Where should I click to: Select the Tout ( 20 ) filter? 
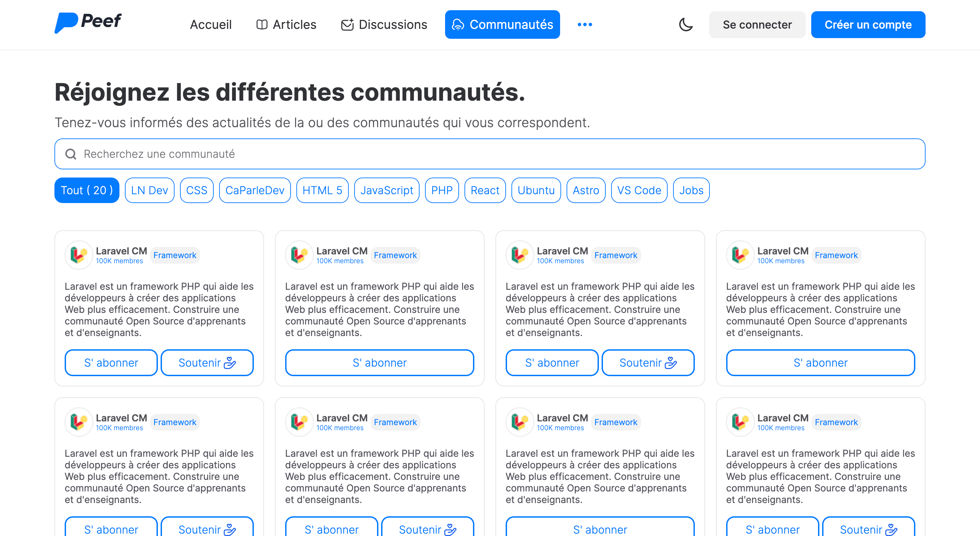pyautogui.click(x=87, y=190)
